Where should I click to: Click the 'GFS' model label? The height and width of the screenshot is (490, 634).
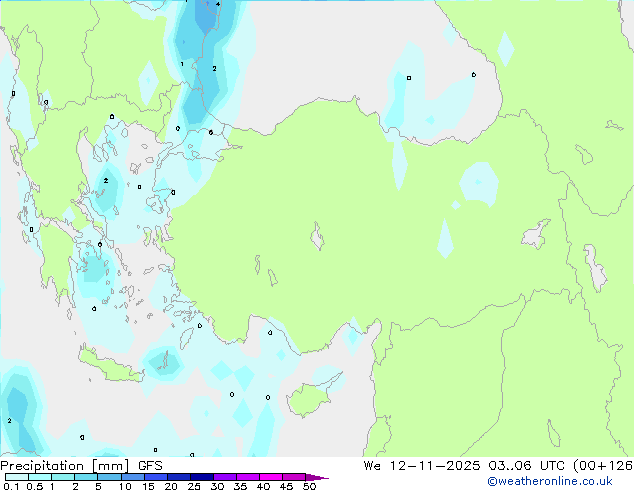click(150, 466)
